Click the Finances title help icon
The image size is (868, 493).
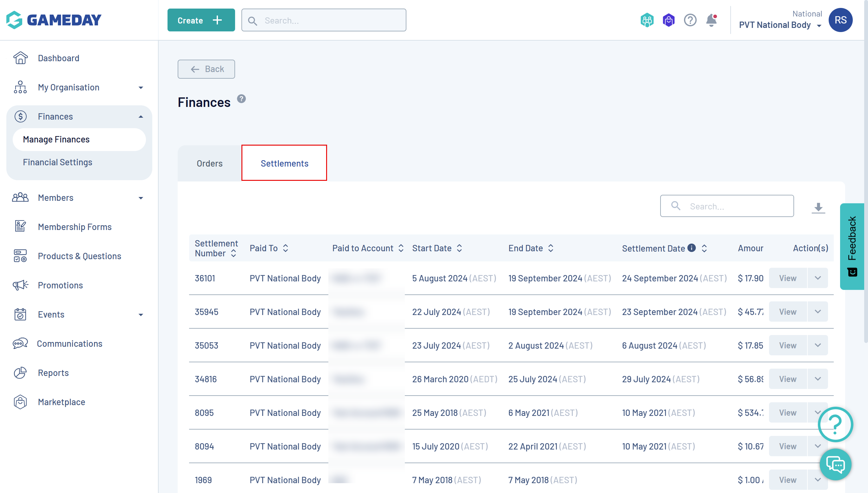(x=241, y=99)
